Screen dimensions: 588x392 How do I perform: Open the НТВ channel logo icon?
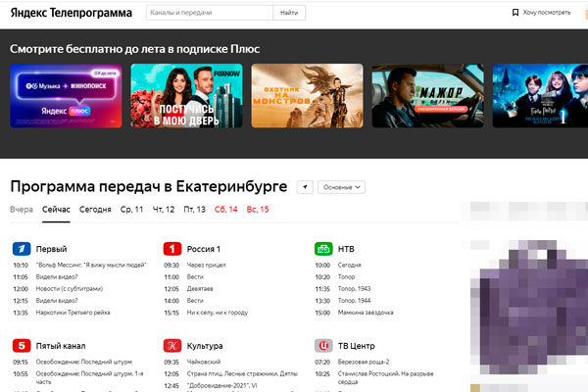(x=323, y=249)
